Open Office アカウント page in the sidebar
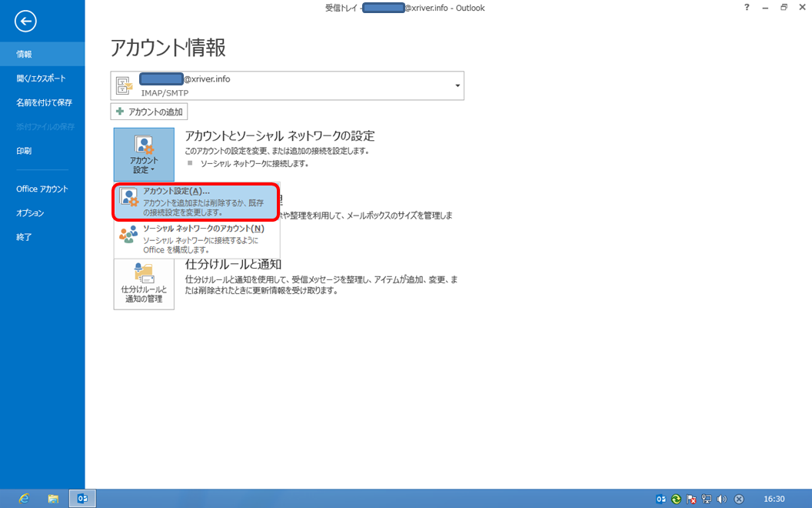Viewport: 812px width, 508px height. click(x=42, y=189)
